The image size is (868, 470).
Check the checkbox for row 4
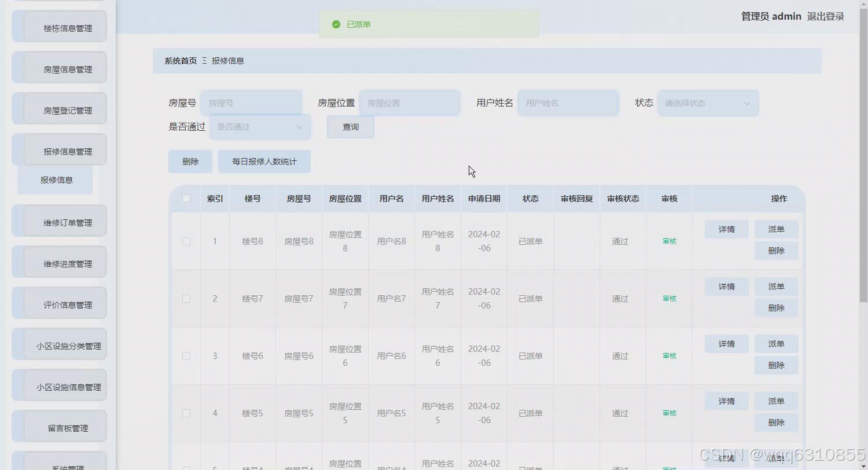point(186,413)
